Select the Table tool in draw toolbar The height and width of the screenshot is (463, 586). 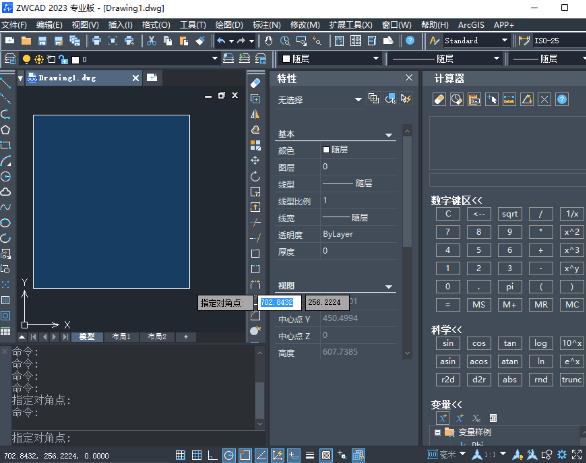5,331
